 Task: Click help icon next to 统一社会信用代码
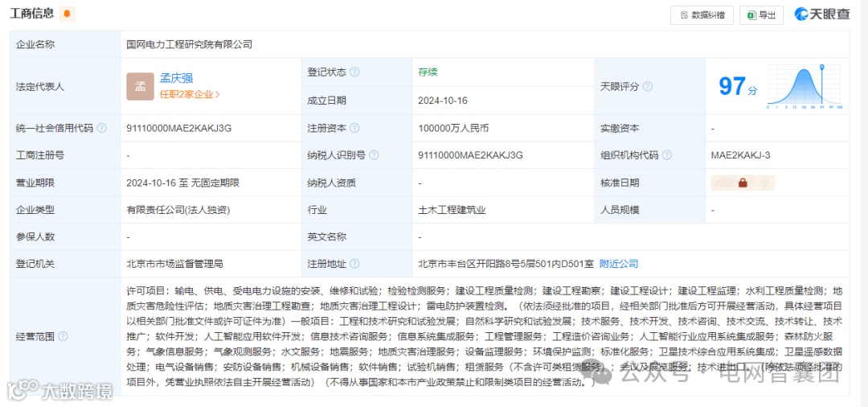click(102, 128)
